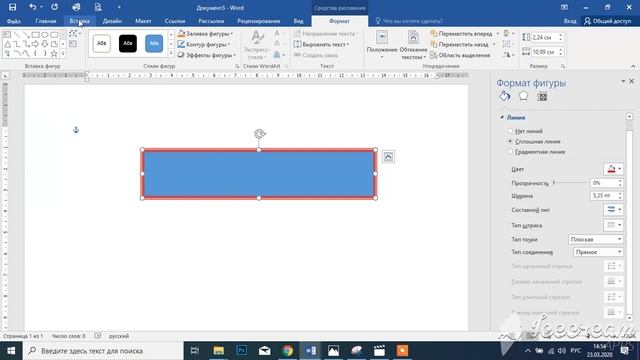Open the line Цвет color picker
This screenshot has height=360, width=640.
tap(613, 169)
